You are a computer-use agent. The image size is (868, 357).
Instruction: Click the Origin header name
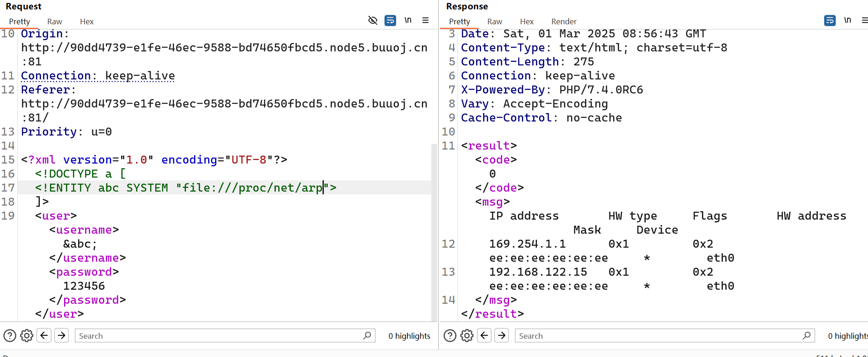[x=42, y=34]
